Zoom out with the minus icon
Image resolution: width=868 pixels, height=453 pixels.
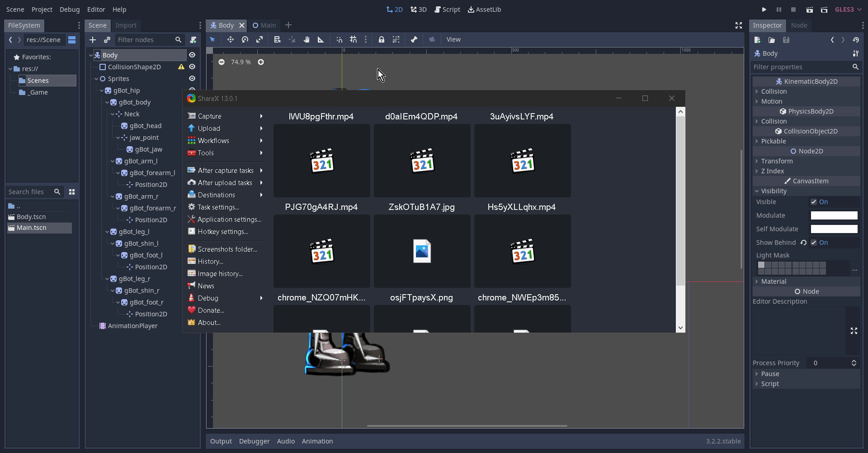pyautogui.click(x=222, y=62)
